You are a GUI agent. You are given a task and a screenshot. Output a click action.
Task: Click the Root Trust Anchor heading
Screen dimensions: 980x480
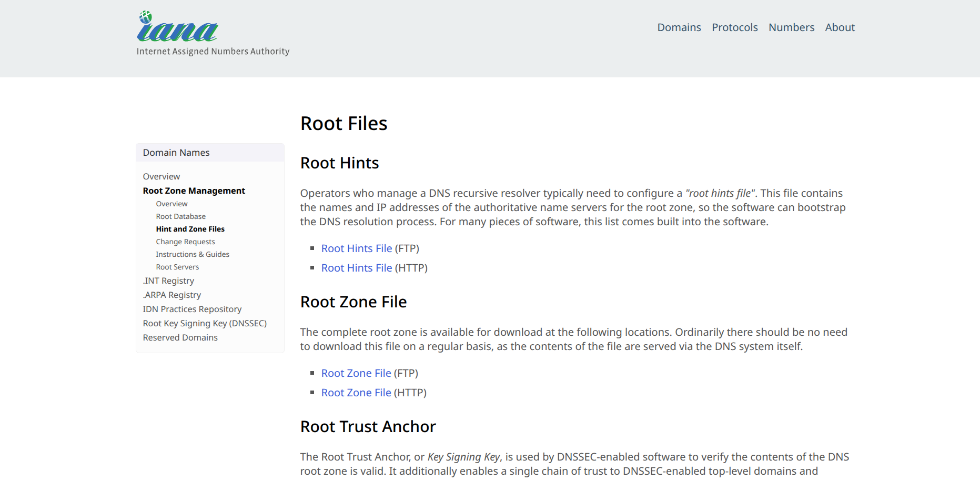pos(368,427)
